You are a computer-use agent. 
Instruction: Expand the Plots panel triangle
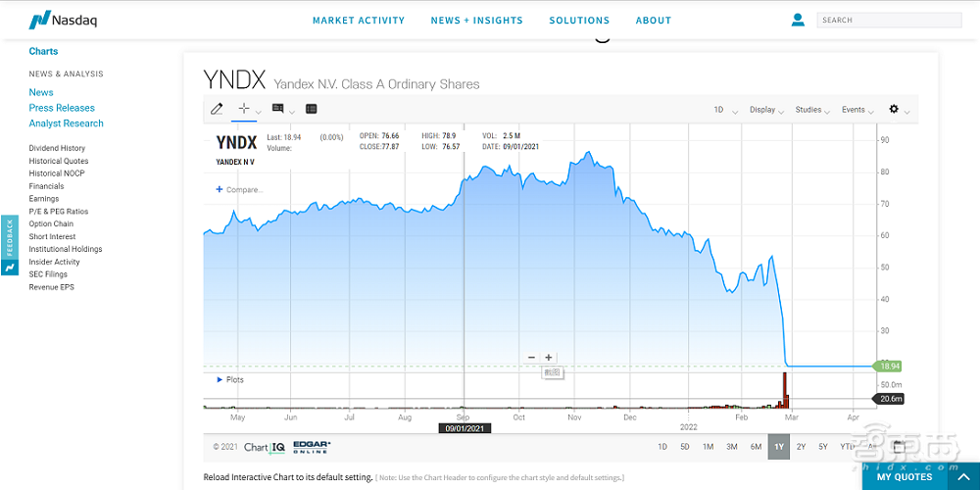pyautogui.click(x=219, y=379)
